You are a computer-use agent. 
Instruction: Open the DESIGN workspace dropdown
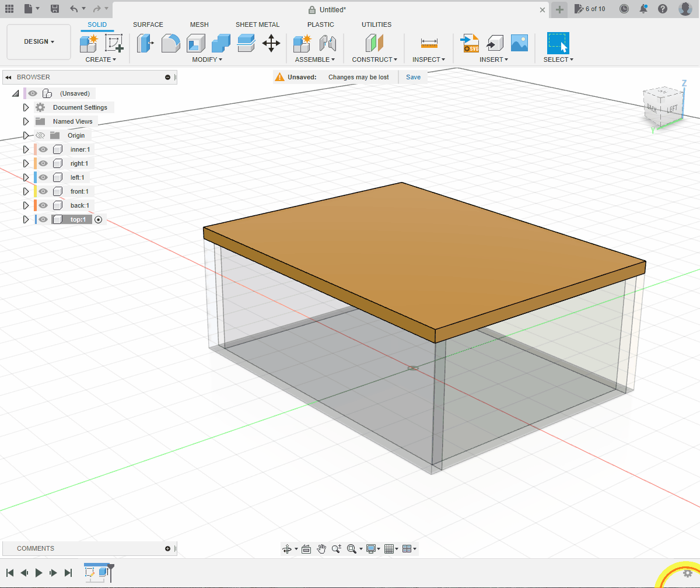[x=39, y=42]
